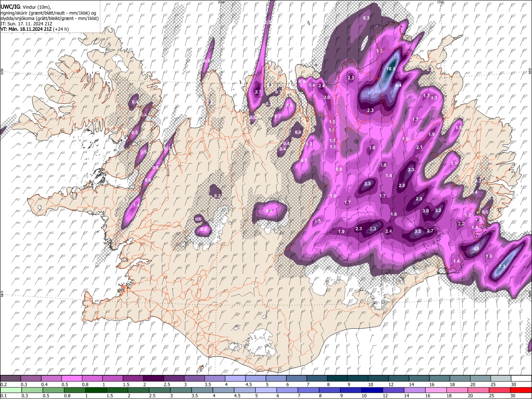Select the 'Vindur (10m)' header text

click(37, 7)
